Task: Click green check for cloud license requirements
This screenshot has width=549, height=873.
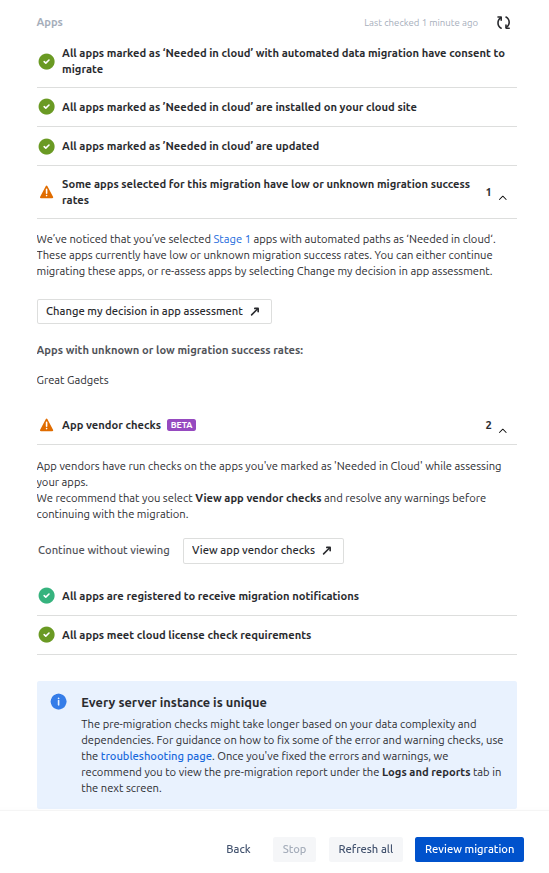Action: click(x=47, y=635)
